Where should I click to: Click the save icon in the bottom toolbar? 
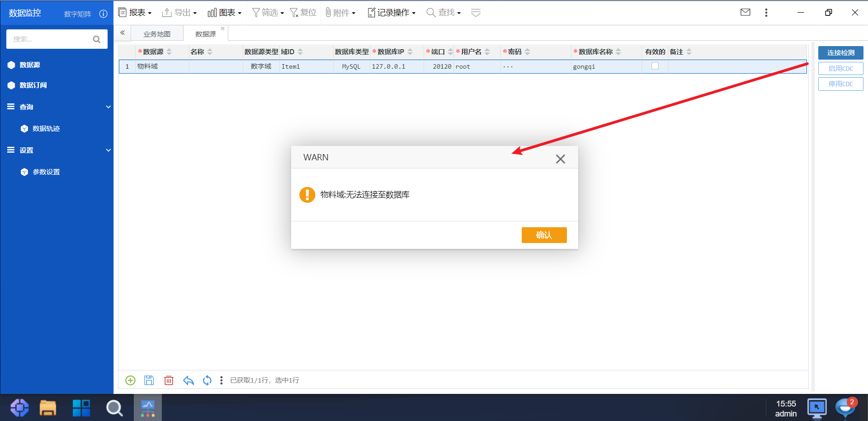point(149,380)
